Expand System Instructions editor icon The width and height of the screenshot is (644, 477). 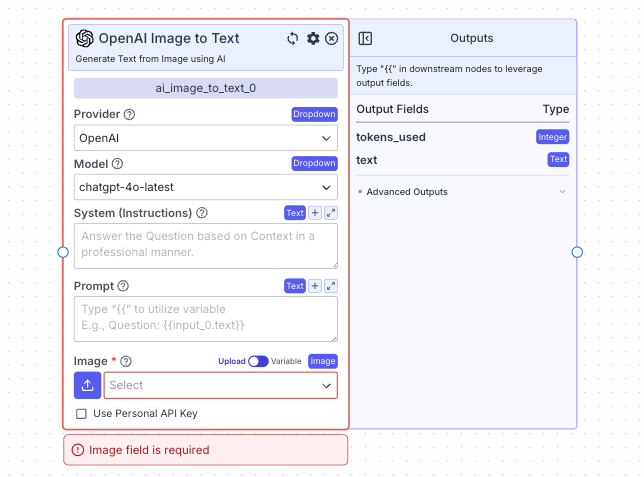[x=331, y=213]
